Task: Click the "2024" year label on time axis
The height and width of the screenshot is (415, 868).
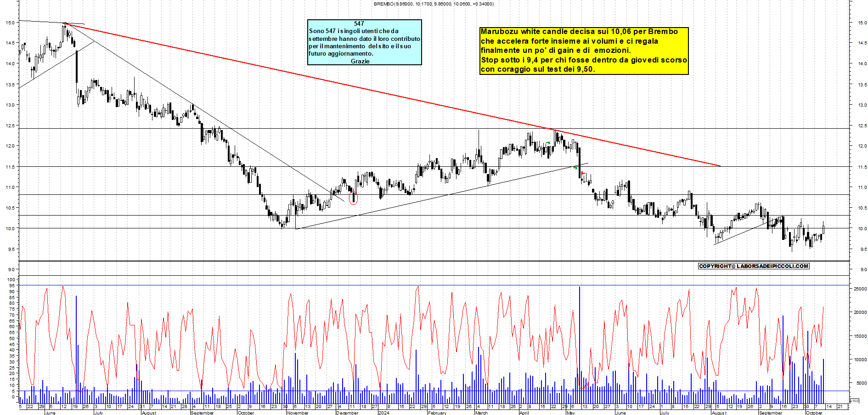Action: [x=383, y=413]
